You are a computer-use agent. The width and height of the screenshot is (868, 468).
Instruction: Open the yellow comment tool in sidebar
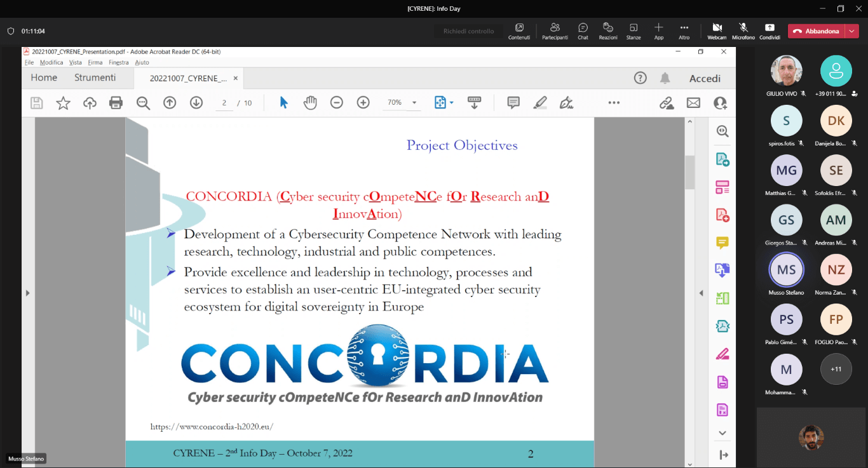(x=722, y=243)
